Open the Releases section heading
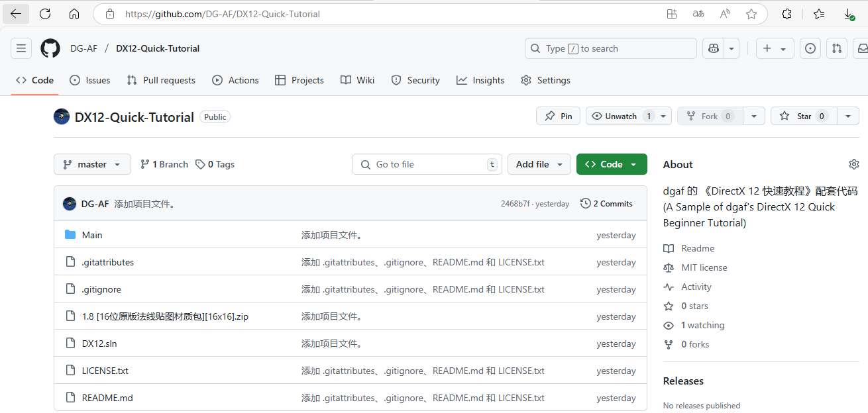 [x=683, y=381]
